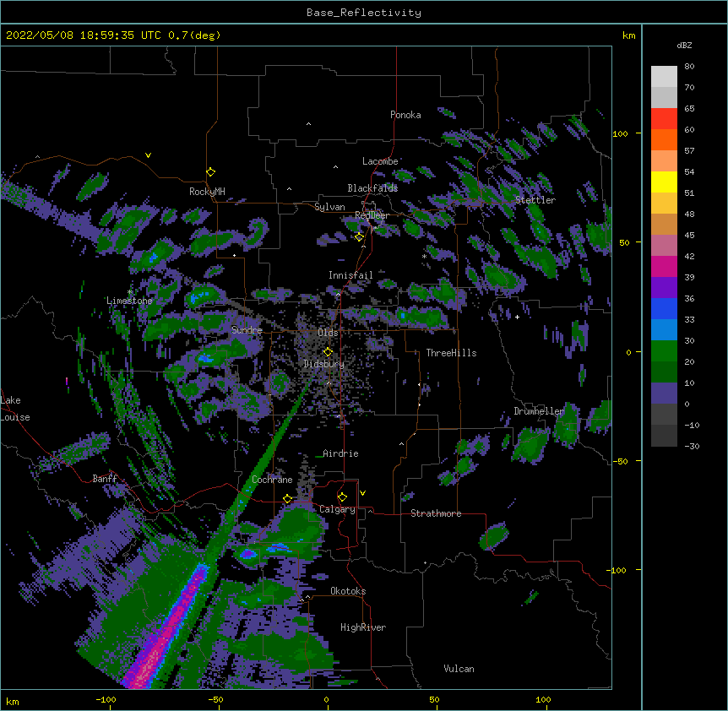The height and width of the screenshot is (711, 728).
Task: Select the dark blue 33-36 dBZ legend swatch
Action: (664, 308)
